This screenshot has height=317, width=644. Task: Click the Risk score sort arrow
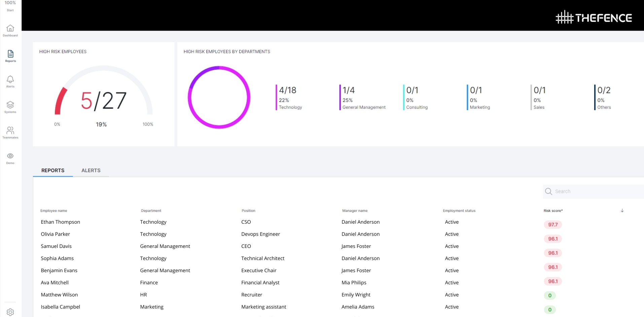pos(622,210)
